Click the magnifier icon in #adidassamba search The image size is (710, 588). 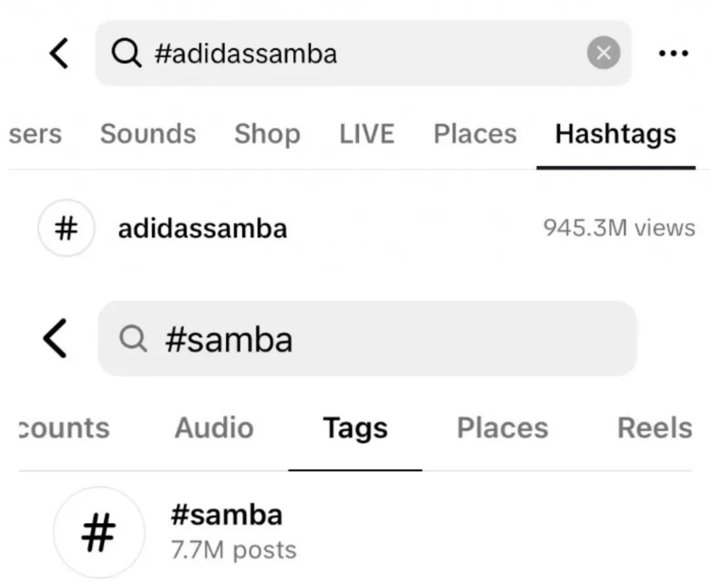pyautogui.click(x=126, y=53)
